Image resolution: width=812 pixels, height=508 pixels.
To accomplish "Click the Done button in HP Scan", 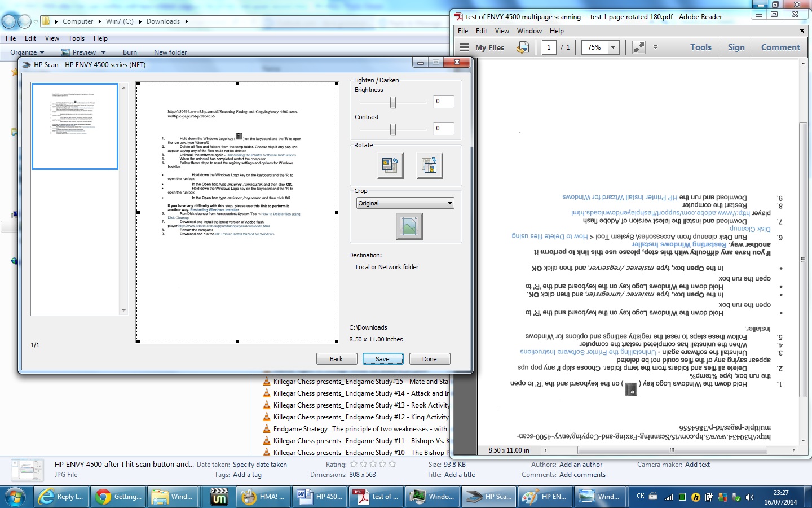I will click(430, 359).
